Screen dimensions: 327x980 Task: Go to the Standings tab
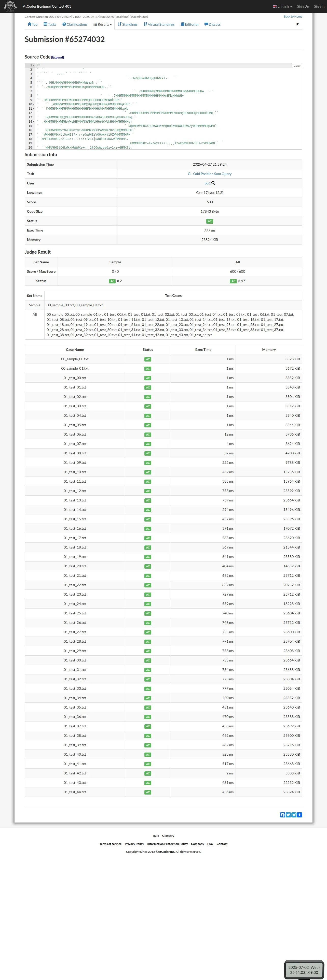coord(128,24)
